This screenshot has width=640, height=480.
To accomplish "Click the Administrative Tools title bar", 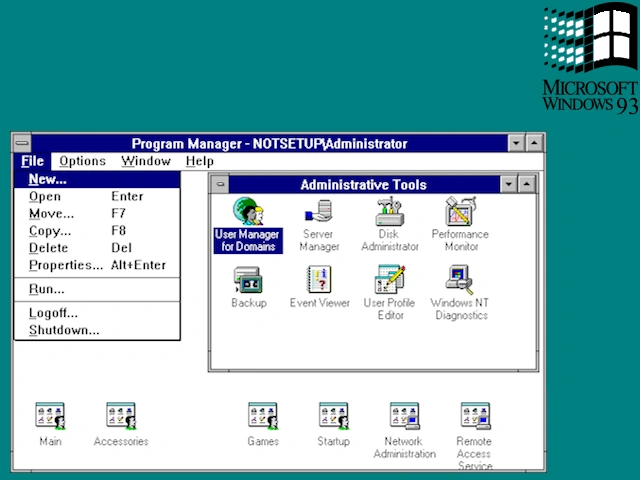I will click(364, 184).
